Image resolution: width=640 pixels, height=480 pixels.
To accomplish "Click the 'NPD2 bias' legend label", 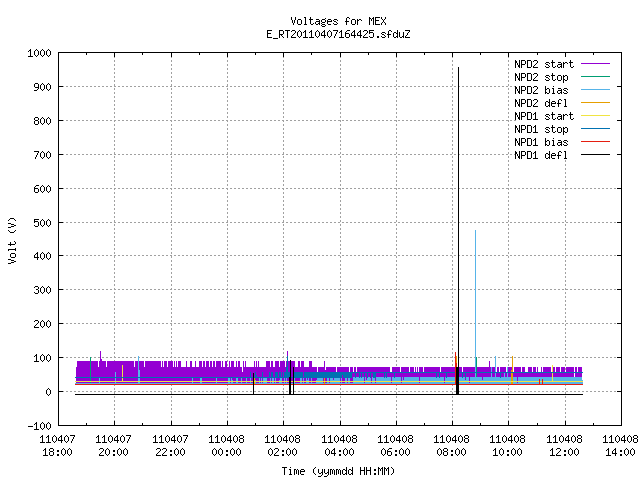I will click(541, 90).
